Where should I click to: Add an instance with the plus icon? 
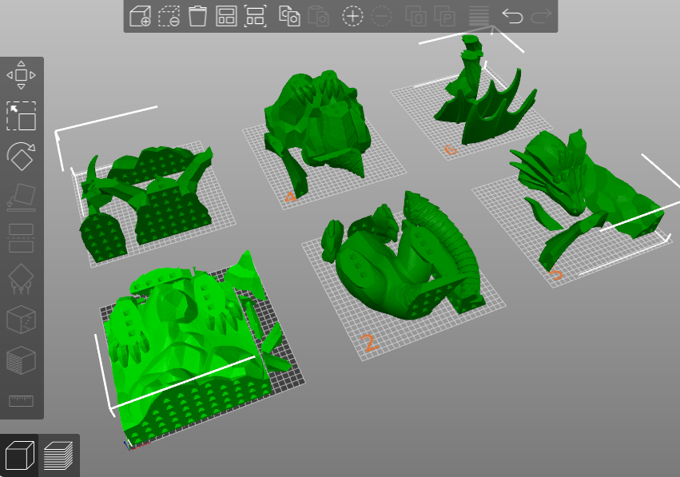[x=352, y=16]
